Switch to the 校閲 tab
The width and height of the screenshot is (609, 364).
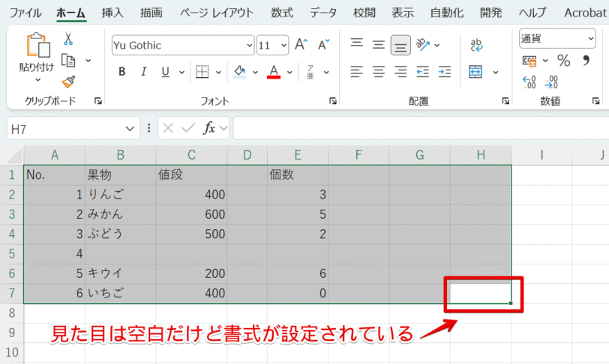point(364,13)
